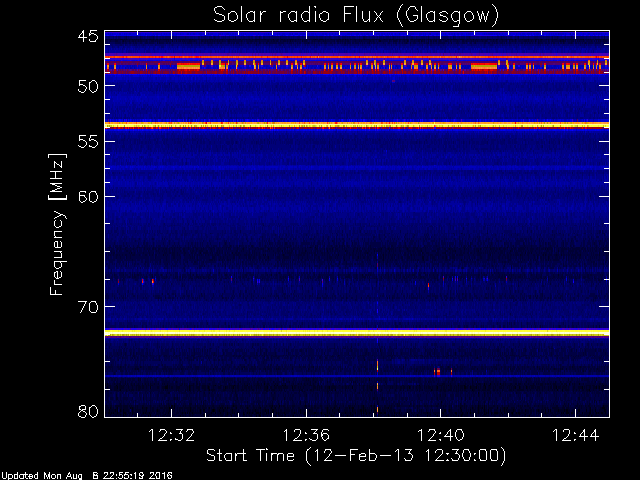Click the plot title Solar radio Flux (Glasgow)
The image size is (640, 480).
(356, 16)
